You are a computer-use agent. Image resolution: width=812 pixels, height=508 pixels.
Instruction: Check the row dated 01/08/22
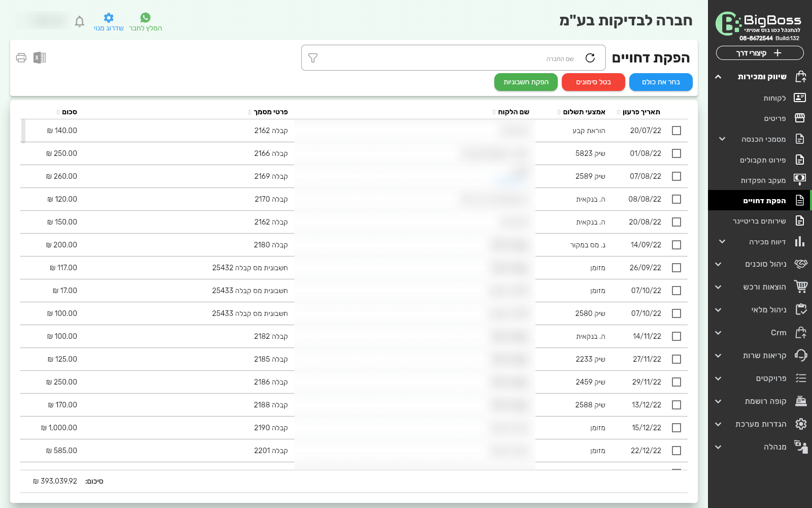pyautogui.click(x=676, y=153)
